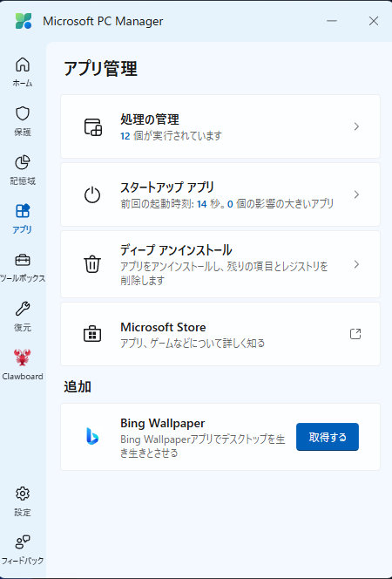Image resolution: width=392 pixels, height=579 pixels.
Task: Open the フィードバック feedback icon
Action: (x=23, y=542)
